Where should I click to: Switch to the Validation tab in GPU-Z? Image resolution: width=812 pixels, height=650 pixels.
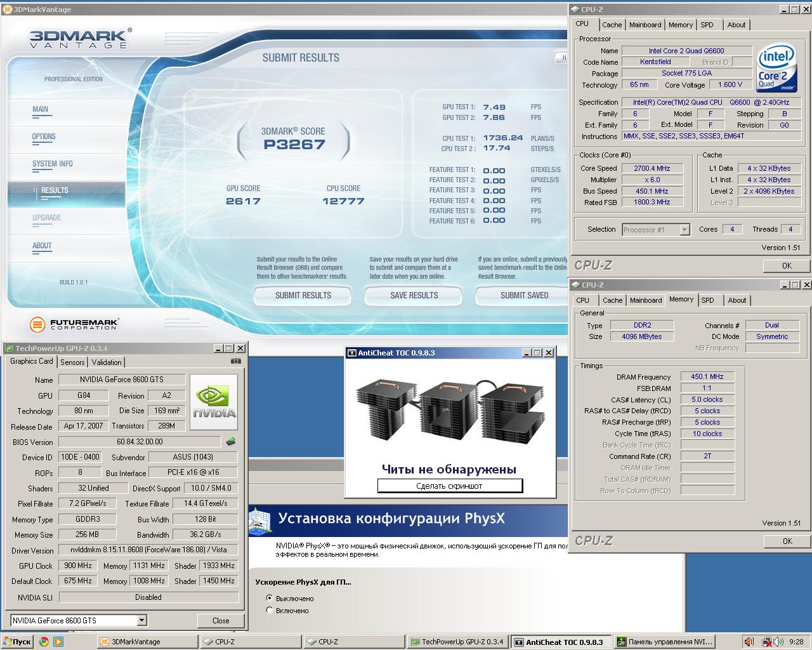click(x=107, y=362)
